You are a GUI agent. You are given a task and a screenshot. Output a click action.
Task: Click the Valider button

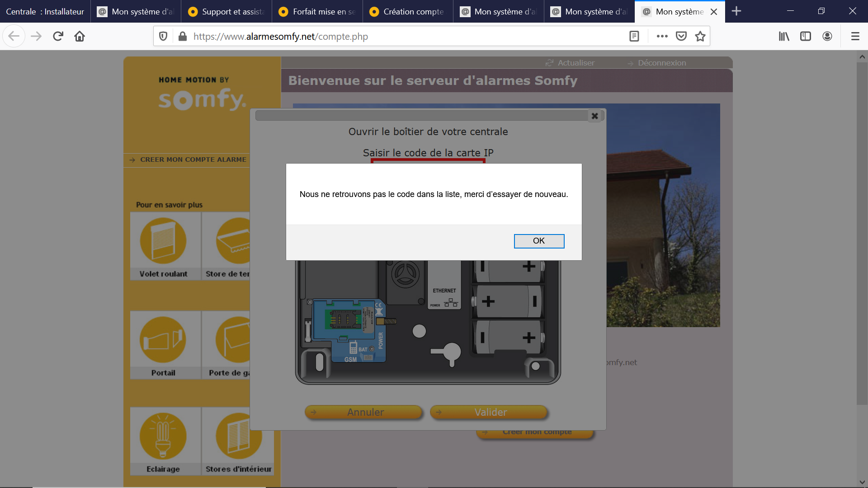coord(489,412)
